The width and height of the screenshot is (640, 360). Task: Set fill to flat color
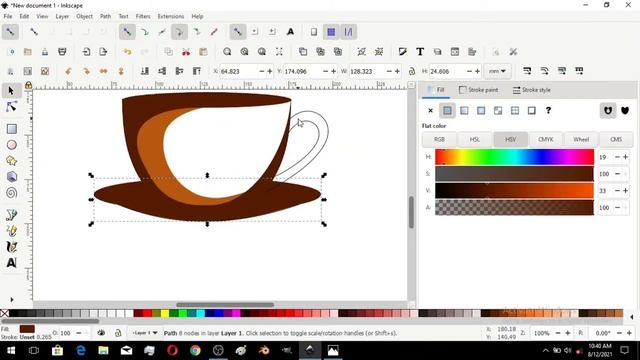[x=447, y=110]
